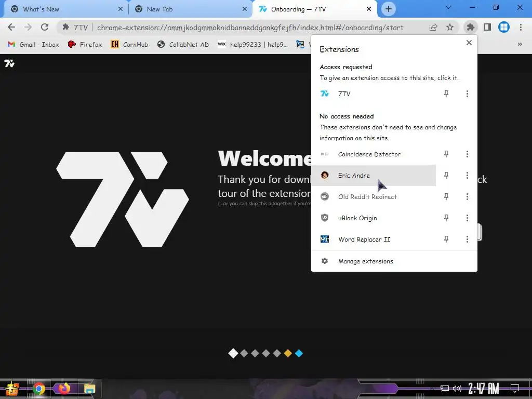
Task: Reload the current page
Action: pos(45,27)
